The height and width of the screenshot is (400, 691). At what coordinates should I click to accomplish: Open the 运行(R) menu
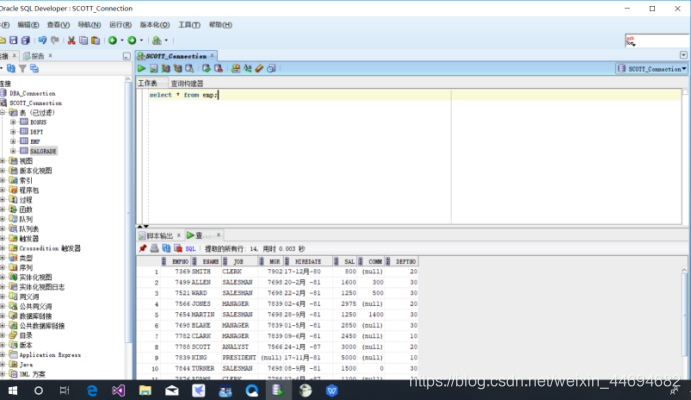(120, 25)
